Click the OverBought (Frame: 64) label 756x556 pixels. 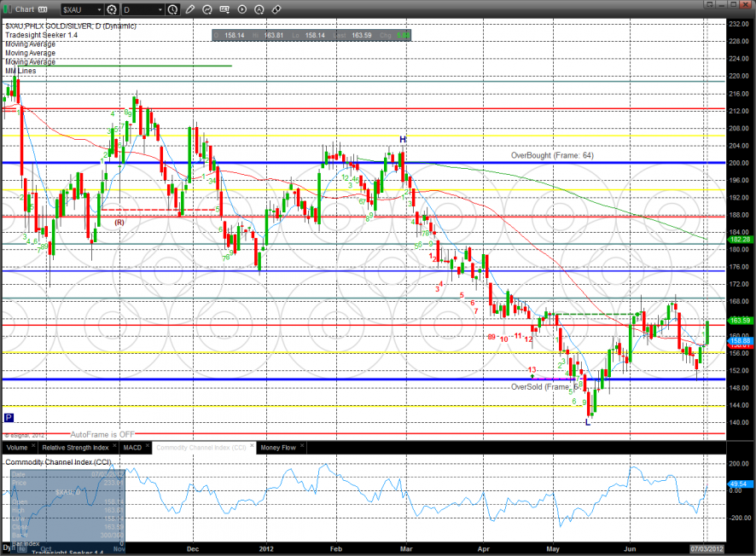(x=550, y=155)
